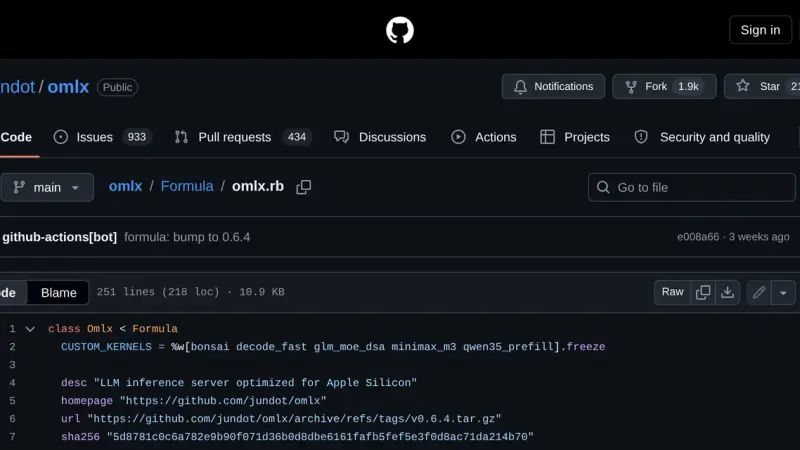
Task: Collapse class Omlx code block on line 1
Action: click(x=30, y=329)
